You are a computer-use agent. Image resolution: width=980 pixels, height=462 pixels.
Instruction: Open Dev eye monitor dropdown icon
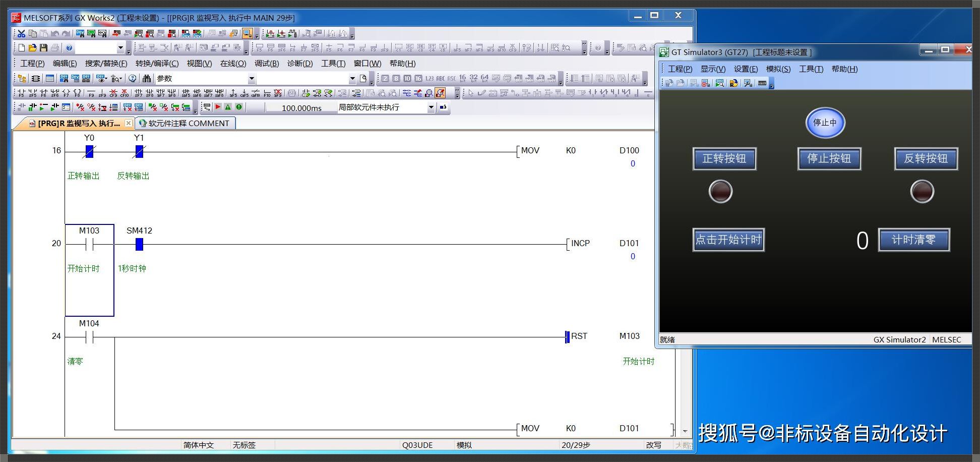coord(102,78)
